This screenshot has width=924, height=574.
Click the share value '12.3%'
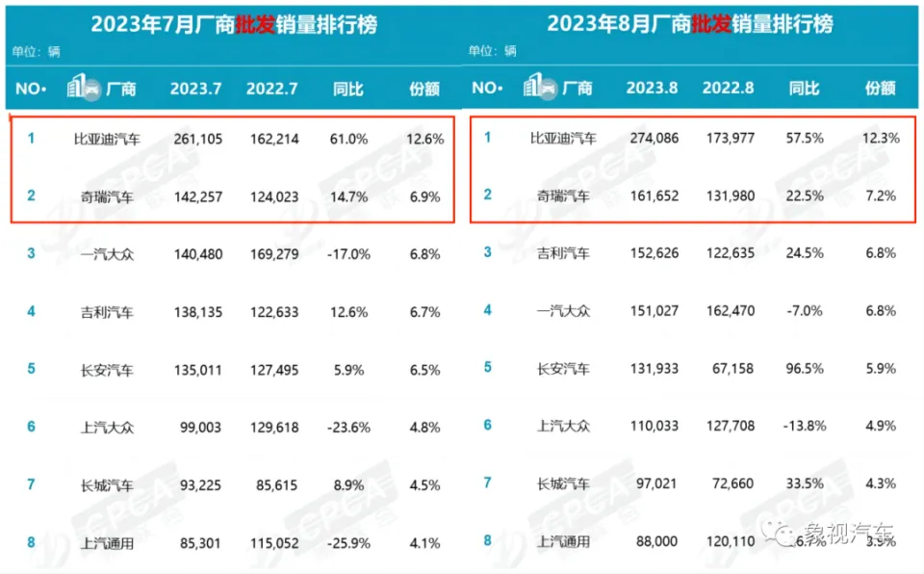click(881, 138)
